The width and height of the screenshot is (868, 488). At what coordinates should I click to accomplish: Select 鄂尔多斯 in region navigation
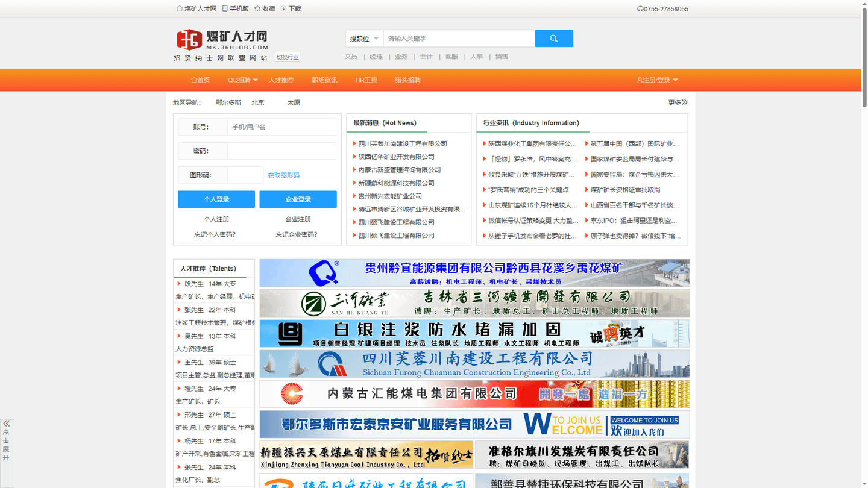click(x=228, y=102)
